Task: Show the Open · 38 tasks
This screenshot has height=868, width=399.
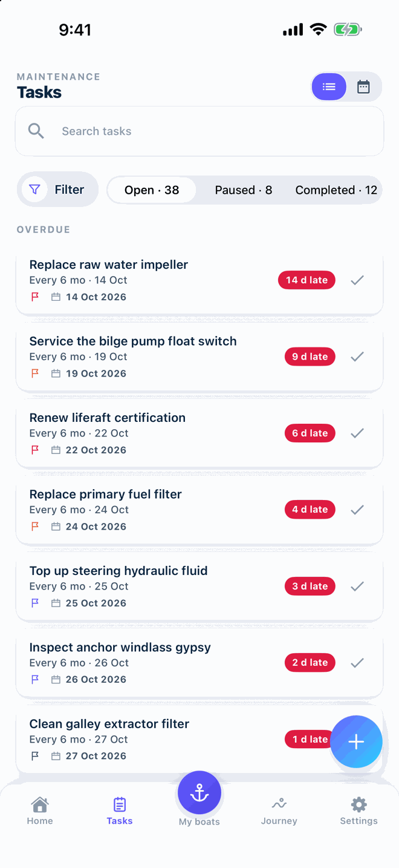Action: point(152,190)
